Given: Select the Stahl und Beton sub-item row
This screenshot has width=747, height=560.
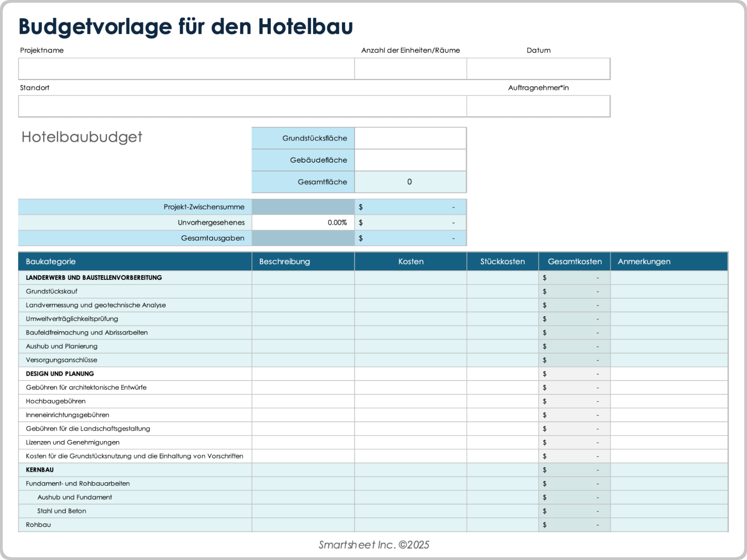Looking at the screenshot, I should click(x=61, y=511).
